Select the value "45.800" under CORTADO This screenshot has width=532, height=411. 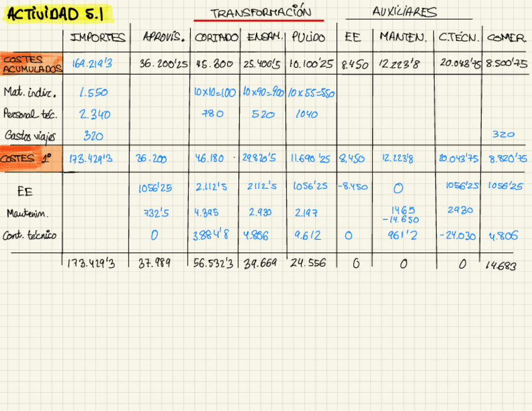pyautogui.click(x=214, y=64)
